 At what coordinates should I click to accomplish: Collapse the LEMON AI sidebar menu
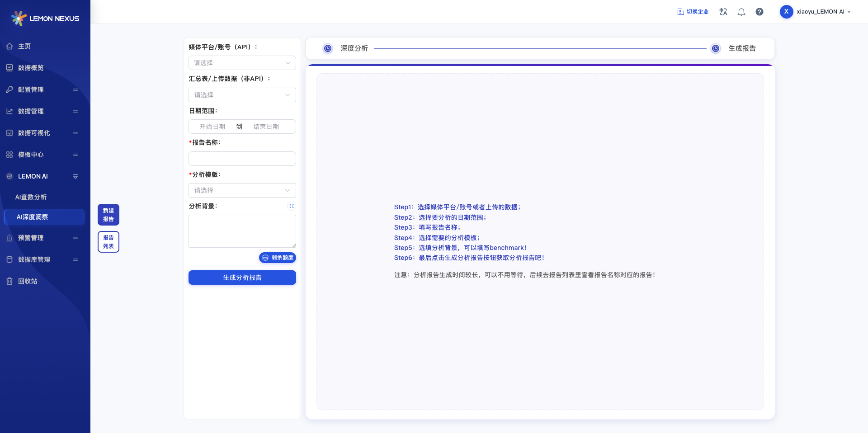(45, 176)
